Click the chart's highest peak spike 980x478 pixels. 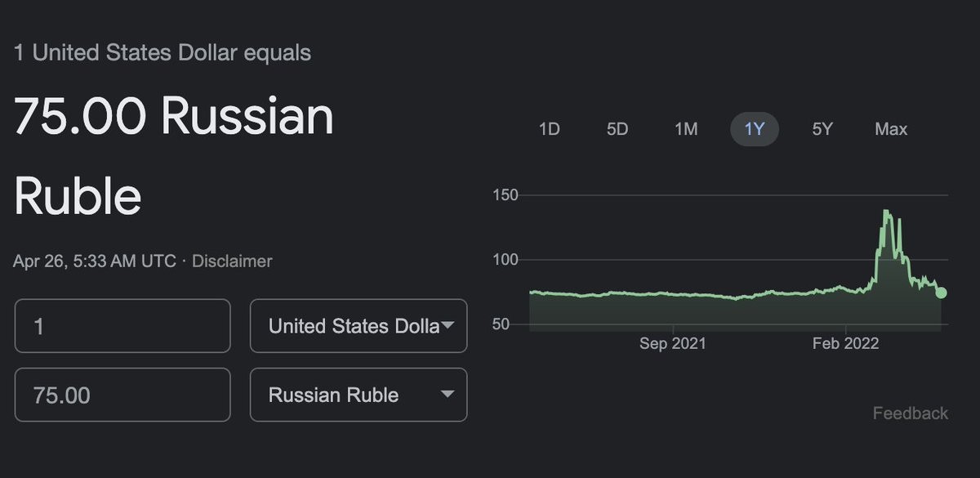(886, 212)
